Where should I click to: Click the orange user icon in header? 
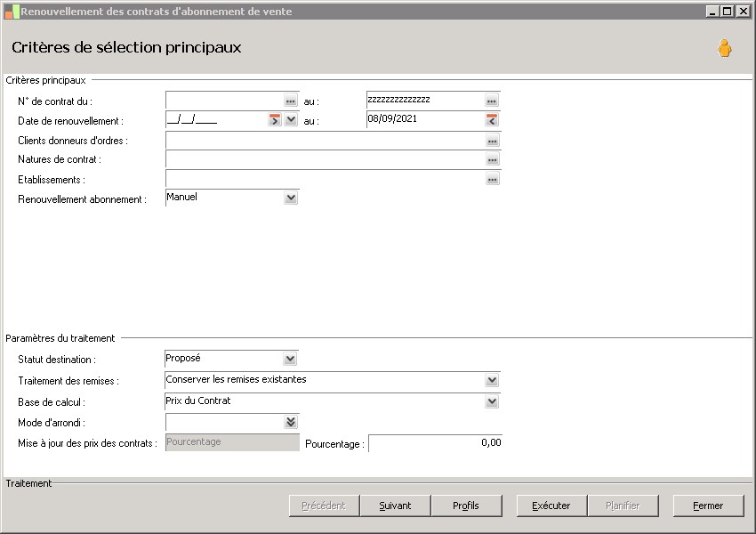coord(725,49)
